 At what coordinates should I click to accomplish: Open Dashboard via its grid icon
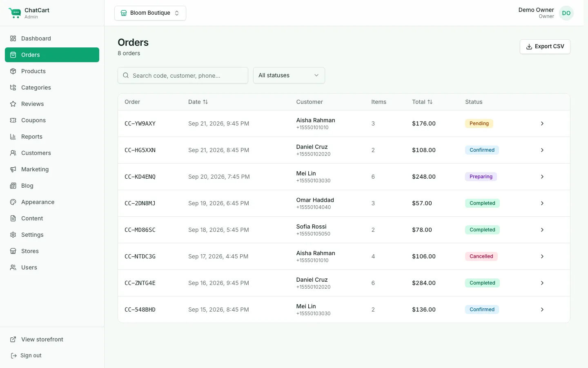[13, 38]
